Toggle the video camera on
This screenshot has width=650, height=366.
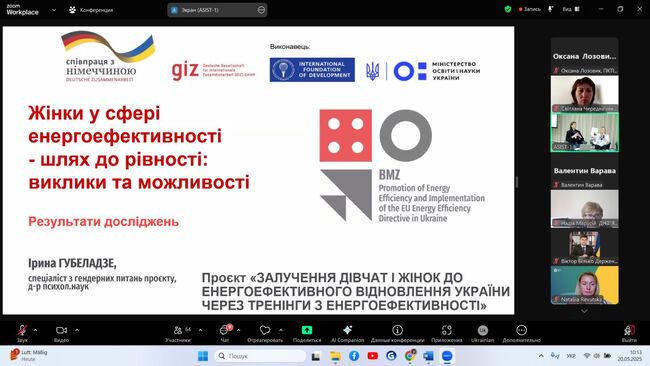click(61, 330)
